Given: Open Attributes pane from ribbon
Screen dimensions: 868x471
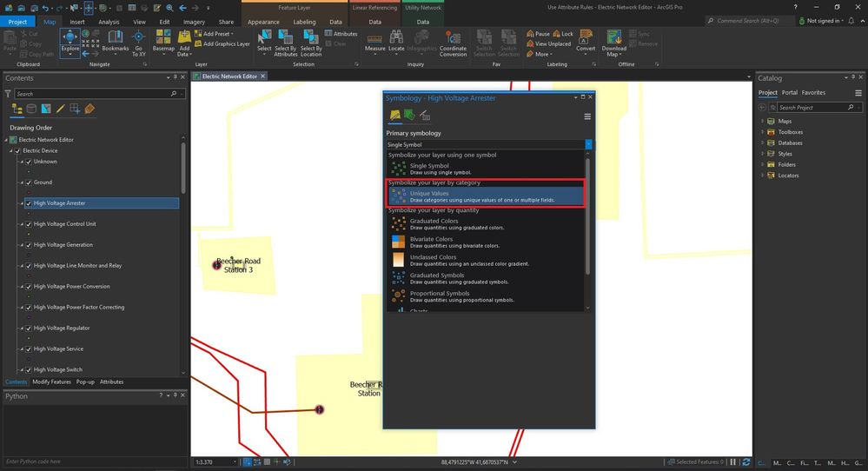Looking at the screenshot, I should coord(341,34).
